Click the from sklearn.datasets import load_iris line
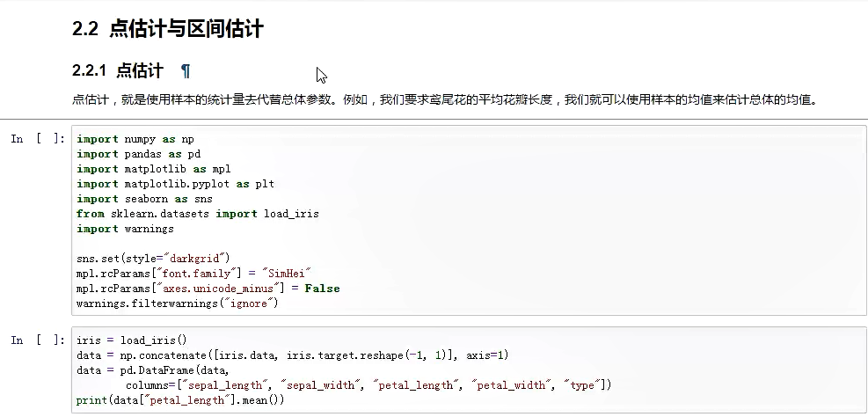This screenshot has height=417, width=868. [197, 214]
